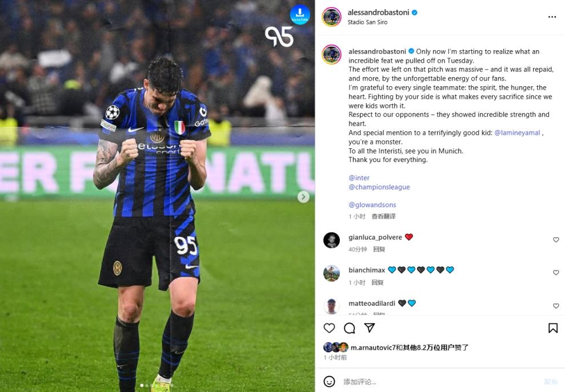This screenshot has width=565, height=392.
Task: Like matteoadilardi's comment
Action: click(556, 306)
